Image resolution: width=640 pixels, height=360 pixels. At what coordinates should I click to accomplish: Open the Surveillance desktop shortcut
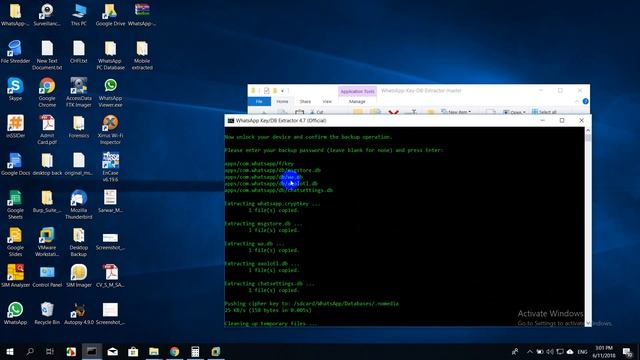coord(47,14)
